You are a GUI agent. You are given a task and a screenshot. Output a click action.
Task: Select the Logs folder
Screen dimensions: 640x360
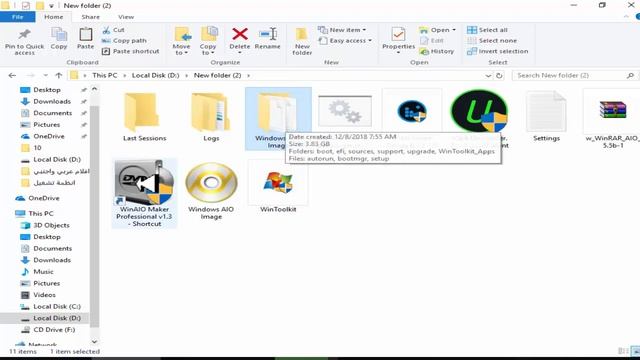pos(211,117)
